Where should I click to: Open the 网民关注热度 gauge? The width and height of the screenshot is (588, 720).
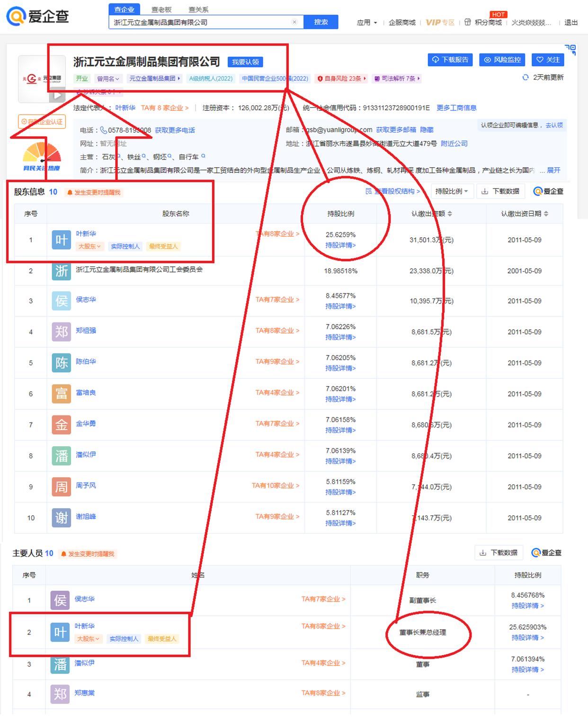click(42, 157)
